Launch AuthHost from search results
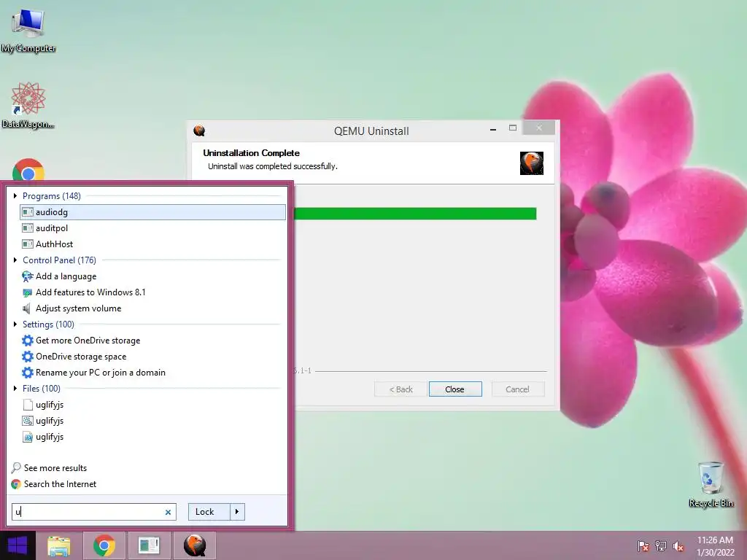 [x=153, y=244]
